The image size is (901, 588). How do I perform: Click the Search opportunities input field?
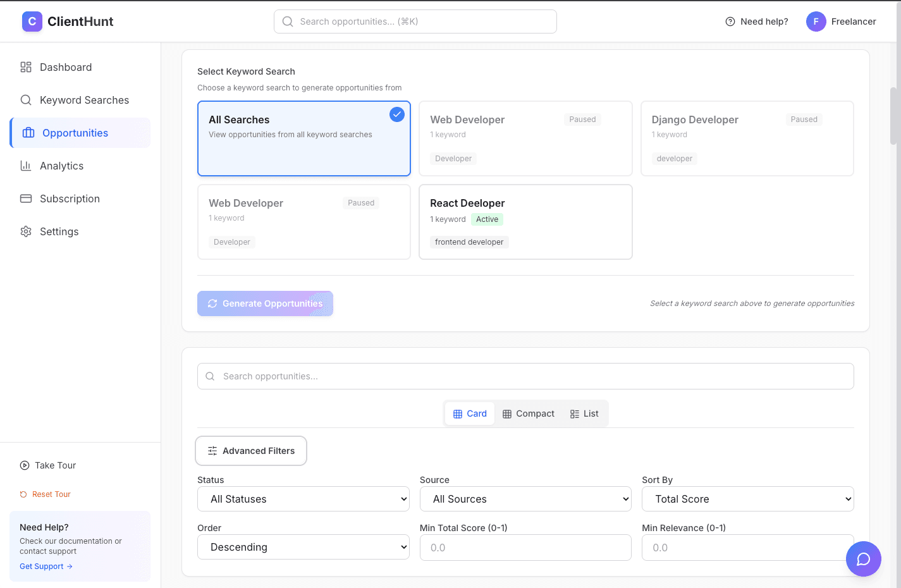pyautogui.click(x=525, y=376)
